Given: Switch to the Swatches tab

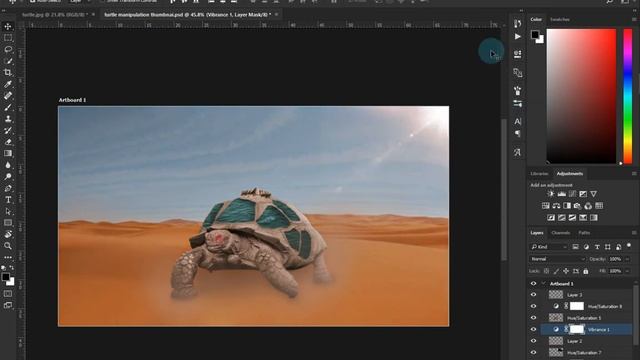Looking at the screenshot, I should point(560,19).
